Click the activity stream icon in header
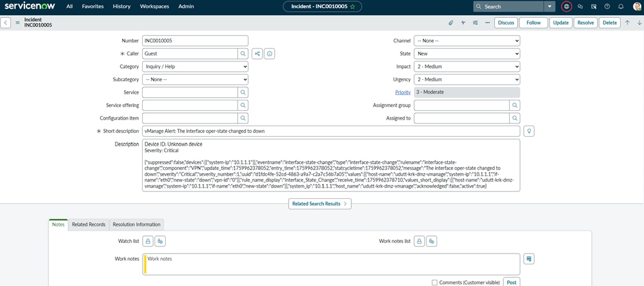The height and width of the screenshot is (286, 644). click(x=463, y=22)
